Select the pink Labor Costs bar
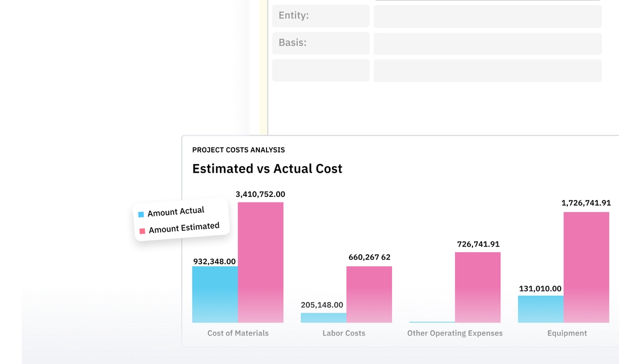619x364 pixels. tap(369, 294)
